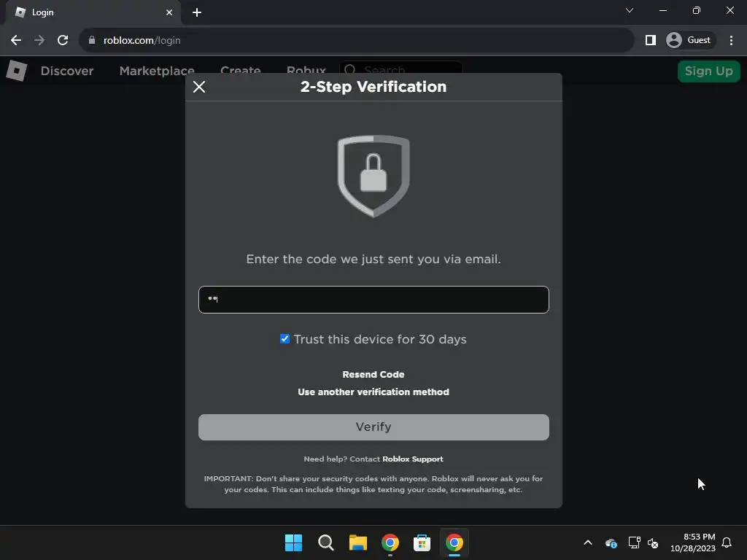This screenshot has width=747, height=560.
Task: Open the first Chrome taskbar icon
Action: coord(390,542)
